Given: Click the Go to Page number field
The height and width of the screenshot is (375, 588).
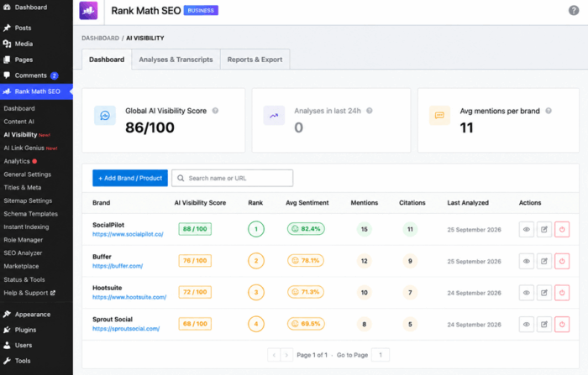Looking at the screenshot, I should click(381, 355).
